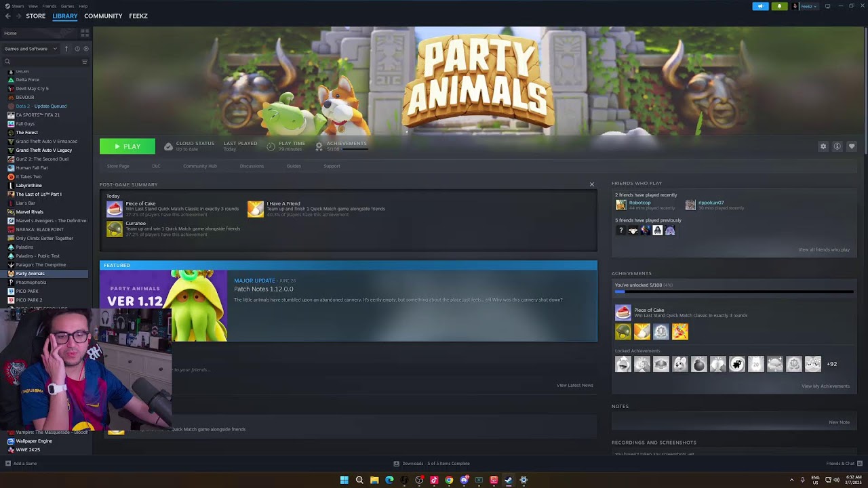The width and height of the screenshot is (868, 488).
Task: Open the announcements megaphone button
Action: (x=760, y=6)
